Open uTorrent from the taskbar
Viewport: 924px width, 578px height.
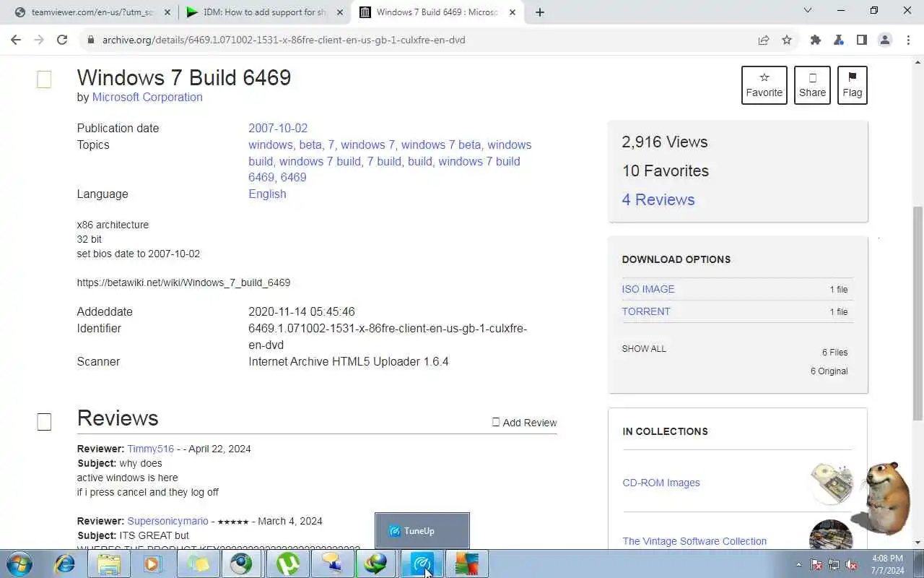tap(287, 564)
